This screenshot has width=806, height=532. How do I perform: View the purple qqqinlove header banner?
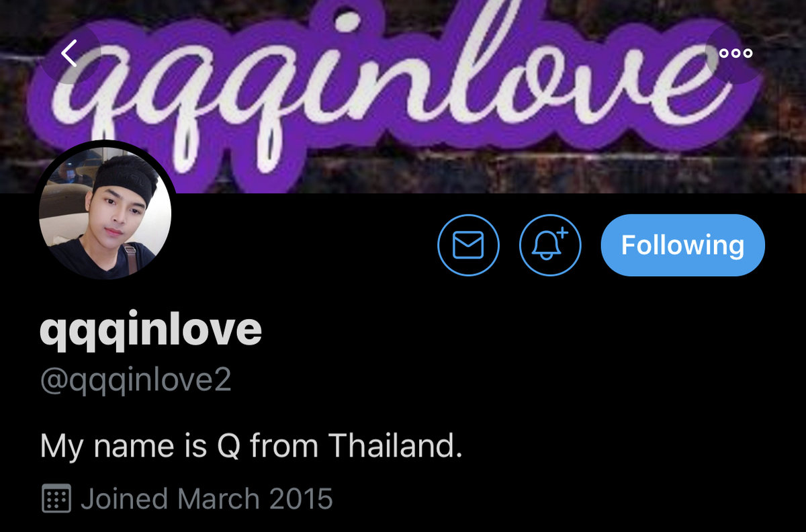[x=403, y=96]
